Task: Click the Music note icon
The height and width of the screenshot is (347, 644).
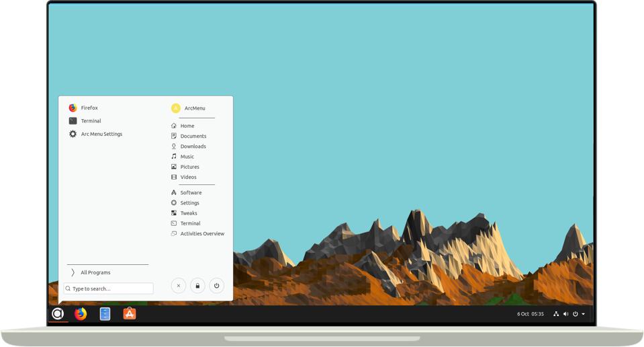Action: (174, 157)
